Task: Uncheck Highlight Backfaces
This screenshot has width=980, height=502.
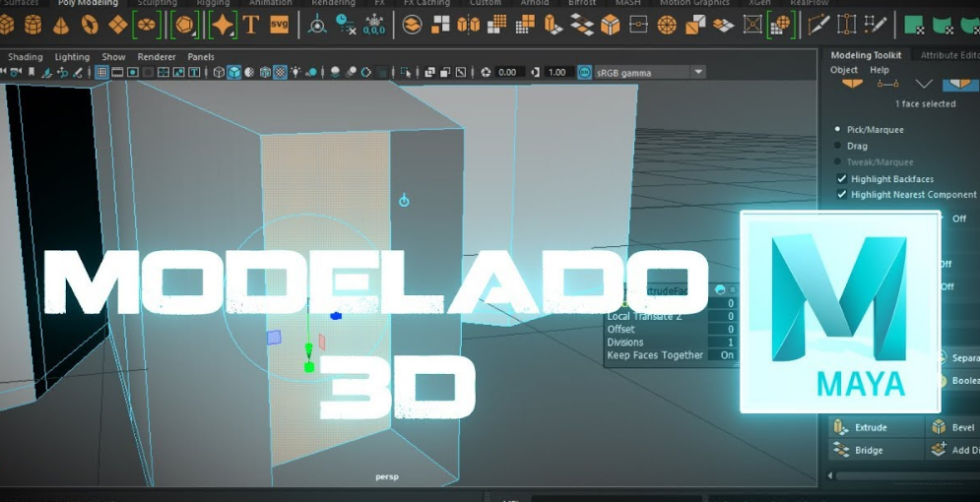Action: pyautogui.click(x=841, y=178)
